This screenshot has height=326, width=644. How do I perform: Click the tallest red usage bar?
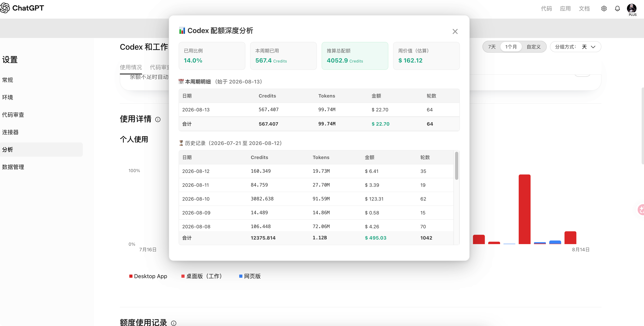point(525,209)
